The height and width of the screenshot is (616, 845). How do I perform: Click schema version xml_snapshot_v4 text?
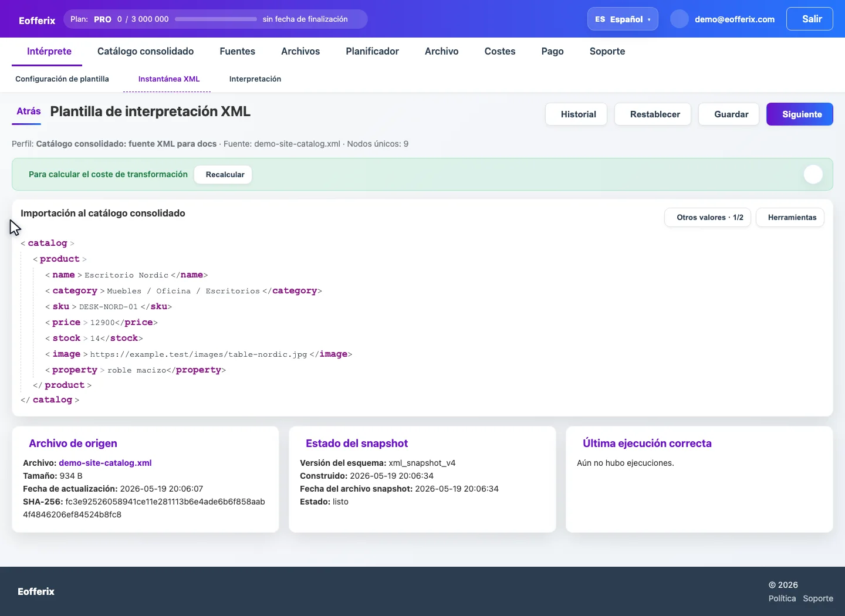(422, 463)
